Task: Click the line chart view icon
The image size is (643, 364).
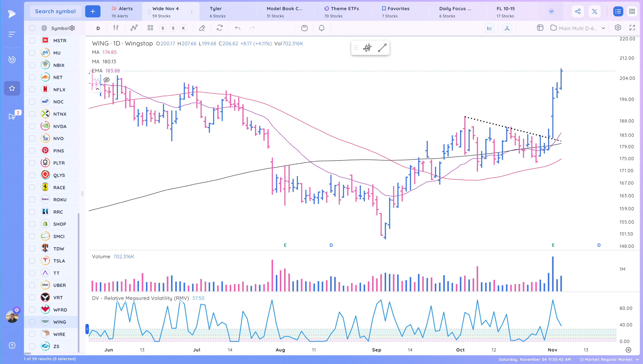Action: [489, 28]
